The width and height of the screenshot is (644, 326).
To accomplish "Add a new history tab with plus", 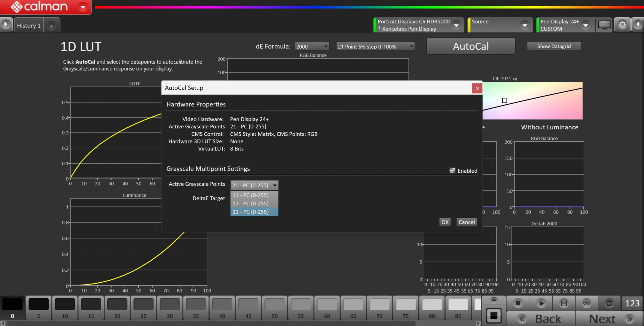I will 51,26.
